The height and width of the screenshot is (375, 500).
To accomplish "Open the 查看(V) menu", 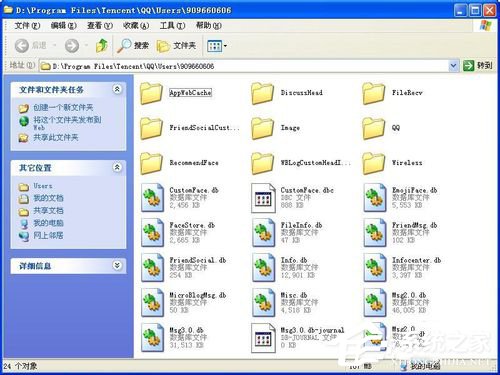I will (100, 25).
